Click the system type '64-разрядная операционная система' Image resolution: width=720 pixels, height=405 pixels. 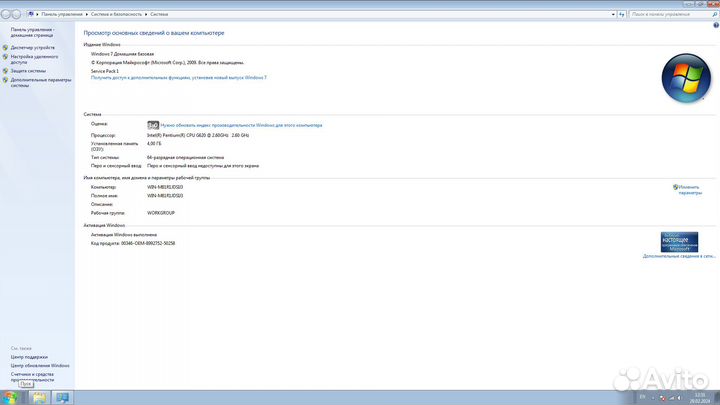click(186, 158)
